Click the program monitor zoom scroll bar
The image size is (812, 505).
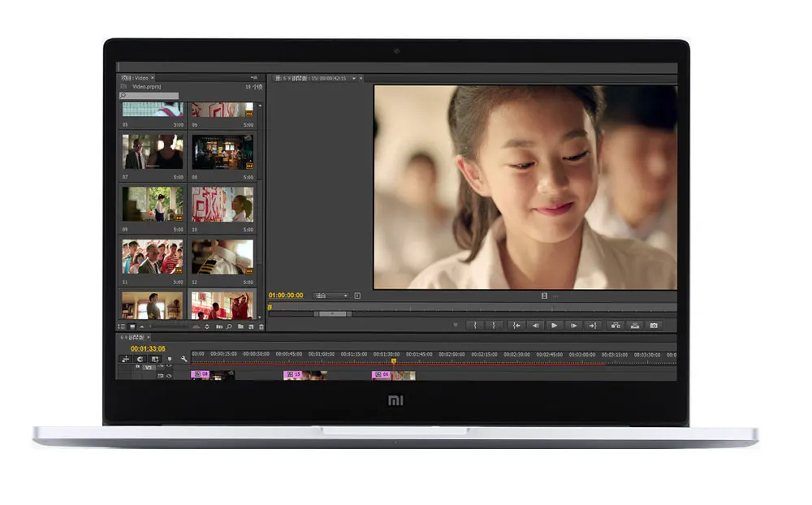[x=332, y=314]
